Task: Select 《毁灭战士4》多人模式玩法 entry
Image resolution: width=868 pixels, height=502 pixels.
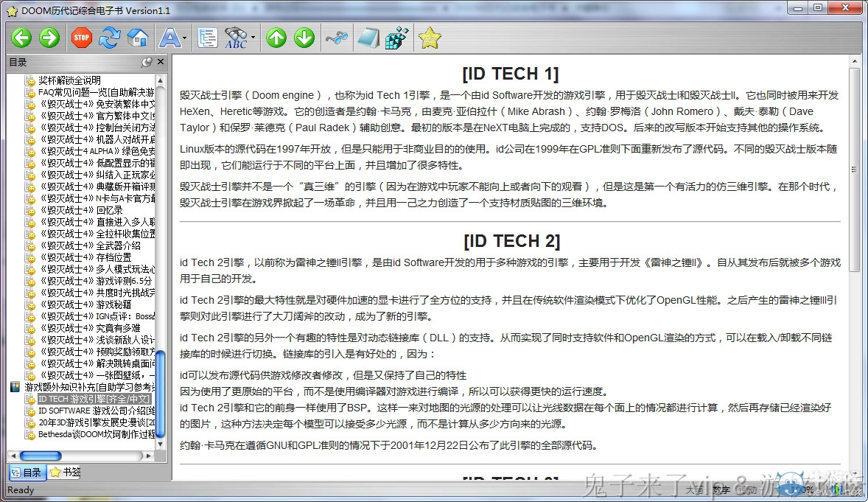Action: coord(97,269)
